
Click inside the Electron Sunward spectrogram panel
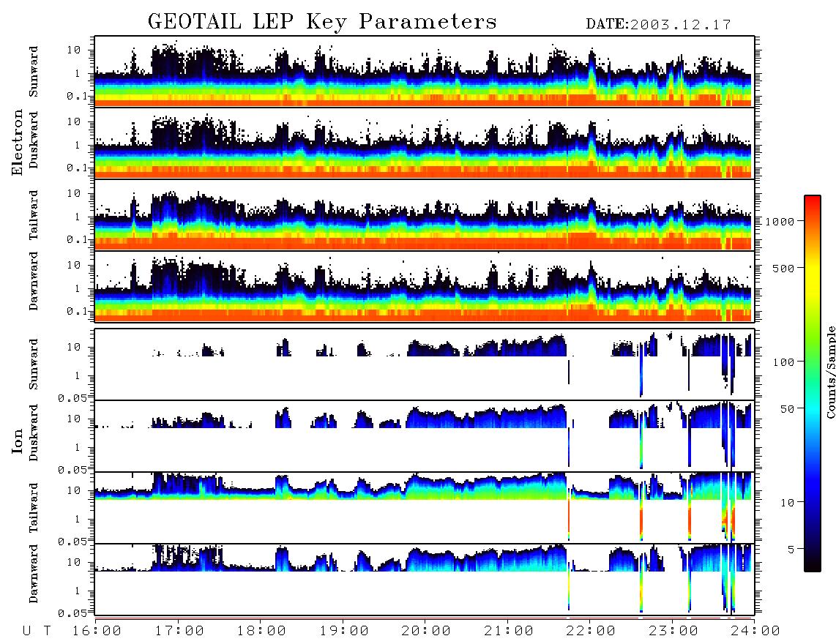tap(425, 72)
